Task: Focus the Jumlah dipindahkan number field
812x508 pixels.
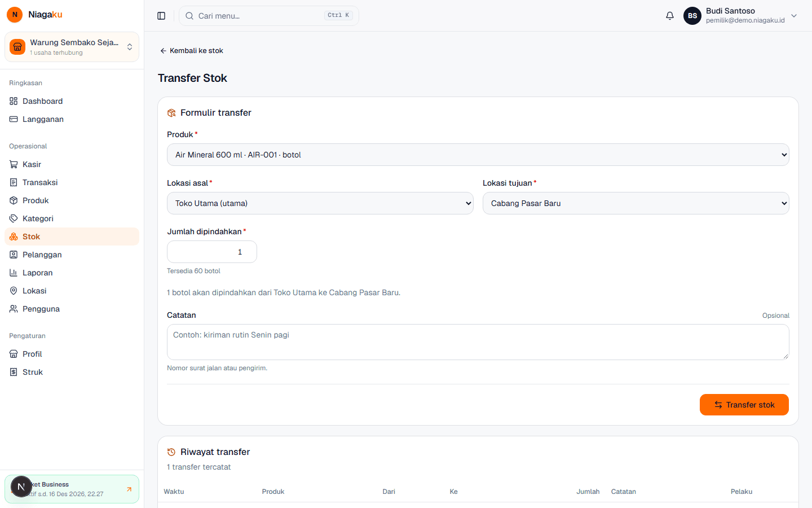Action: click(212, 252)
